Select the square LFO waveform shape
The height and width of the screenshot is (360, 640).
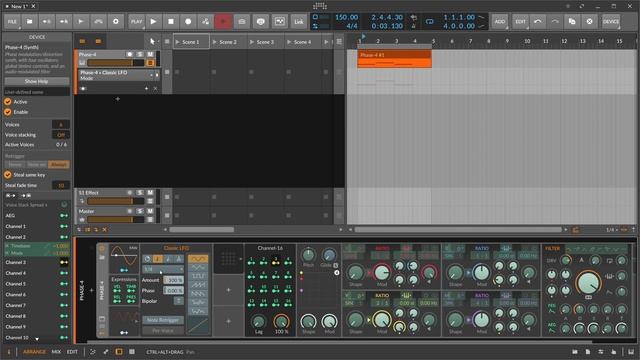pos(198,276)
